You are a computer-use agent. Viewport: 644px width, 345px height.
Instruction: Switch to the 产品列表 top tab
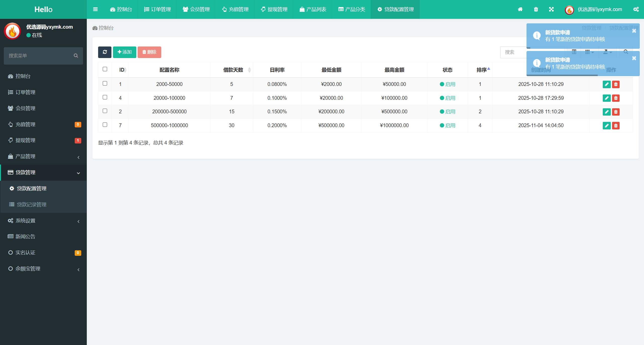312,9
